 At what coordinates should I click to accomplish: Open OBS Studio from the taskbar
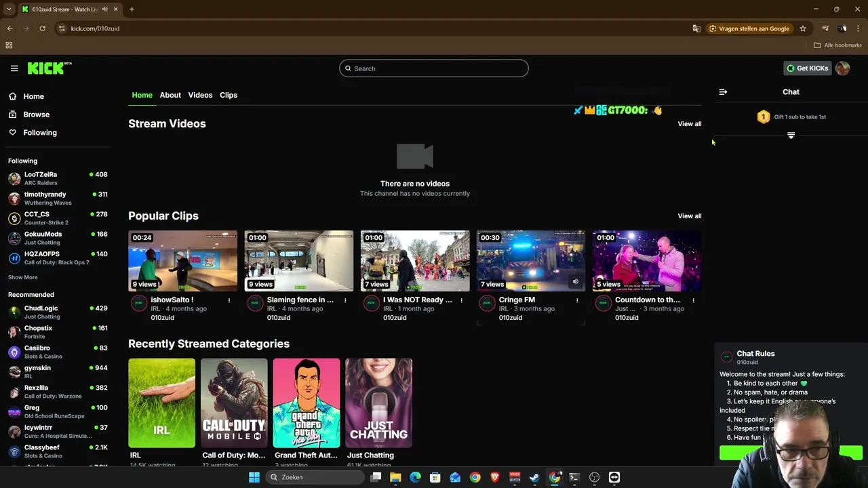coord(595,477)
